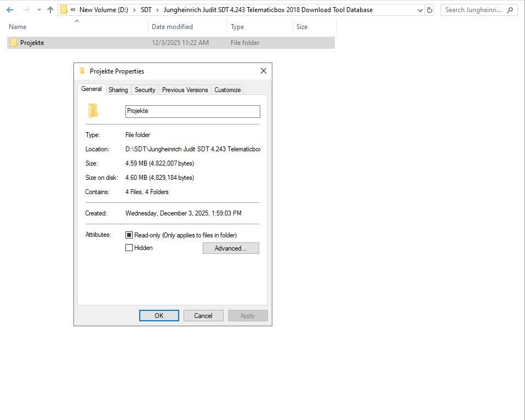The height and width of the screenshot is (420, 525).
Task: Click the 4 Files, 4 Folders text
Action: 147,192
